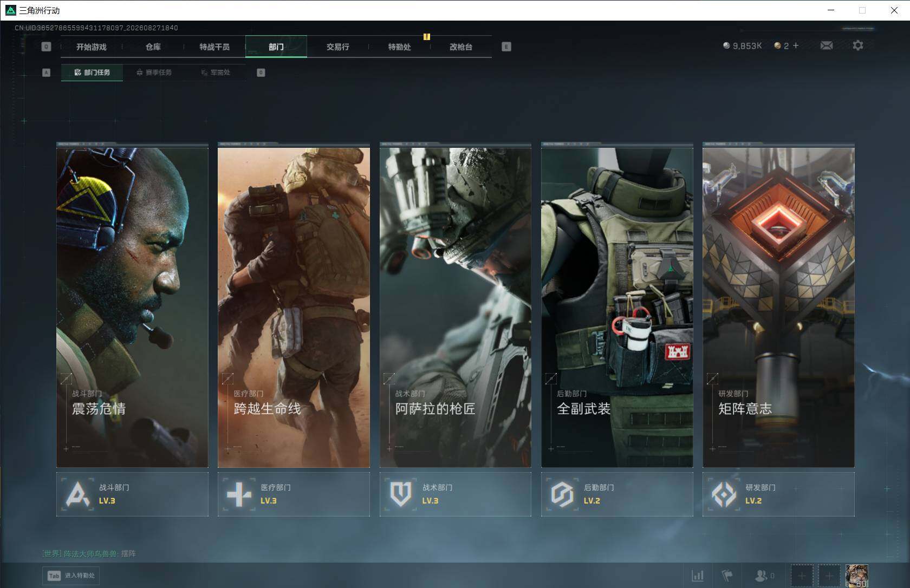The image size is (910, 588).
Task: Click the 研发部门 diamond emblem icon
Action: click(x=724, y=494)
